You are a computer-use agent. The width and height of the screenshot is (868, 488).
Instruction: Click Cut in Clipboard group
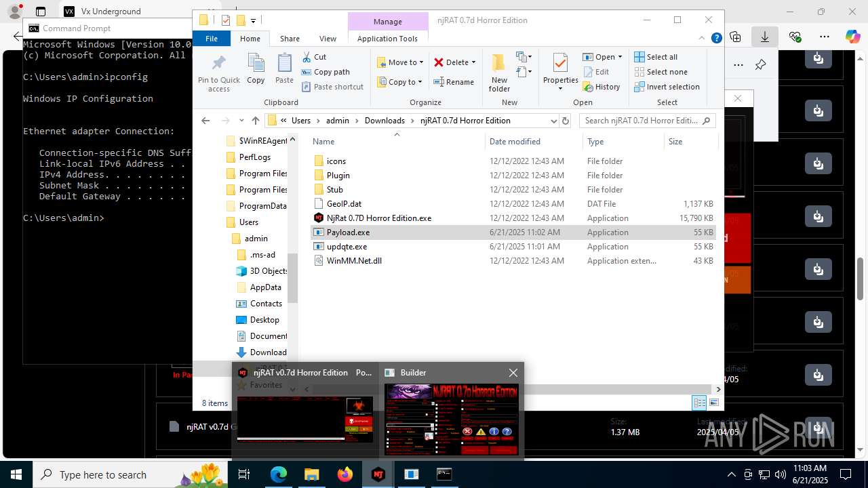(x=314, y=57)
